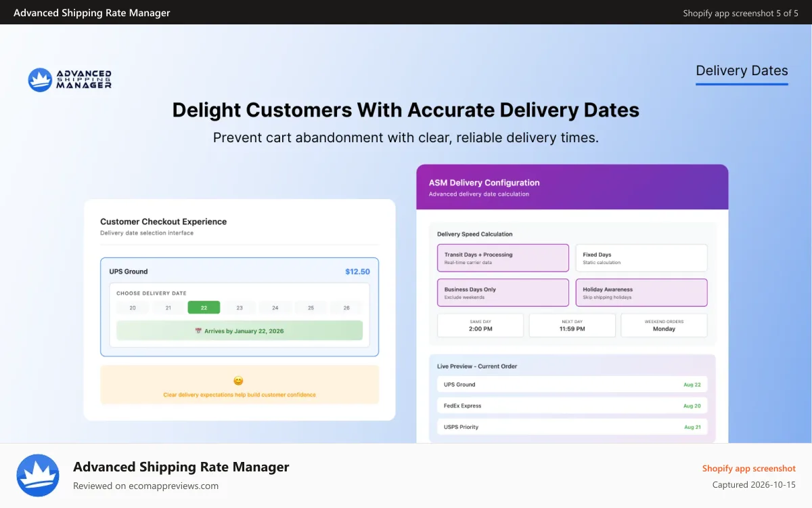Open Weekend Orders Monday field
Viewport: 812px width, 508px height.
click(x=664, y=325)
